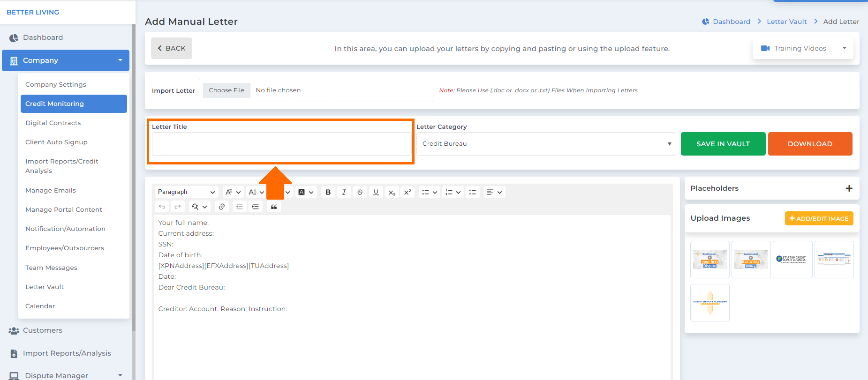The image size is (868, 380).
Task: Toggle superscript formatting
Action: 408,192
